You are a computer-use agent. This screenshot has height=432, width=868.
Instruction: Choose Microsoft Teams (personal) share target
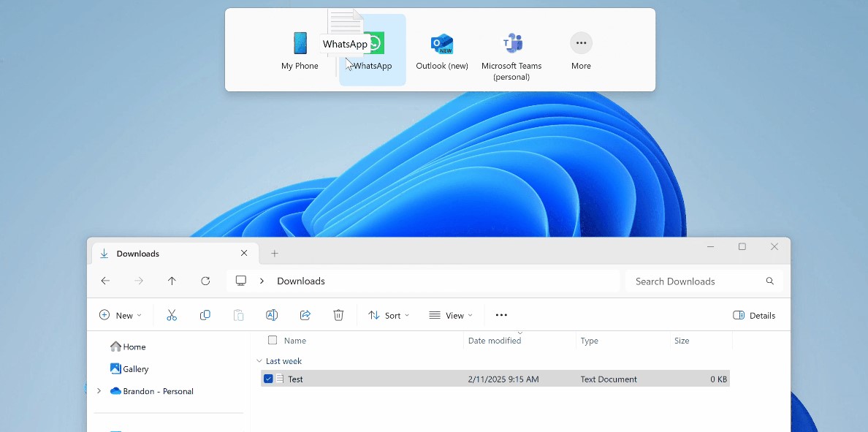click(511, 55)
